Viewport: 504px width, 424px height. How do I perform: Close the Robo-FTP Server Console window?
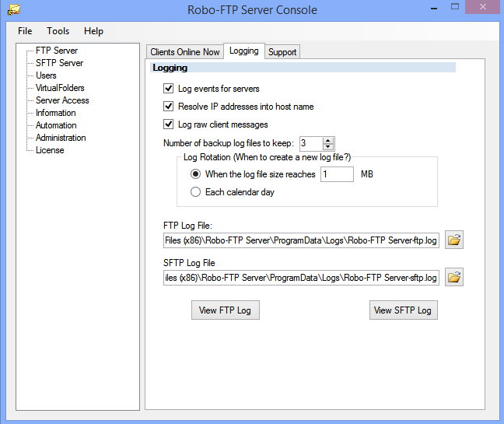tap(482, 7)
